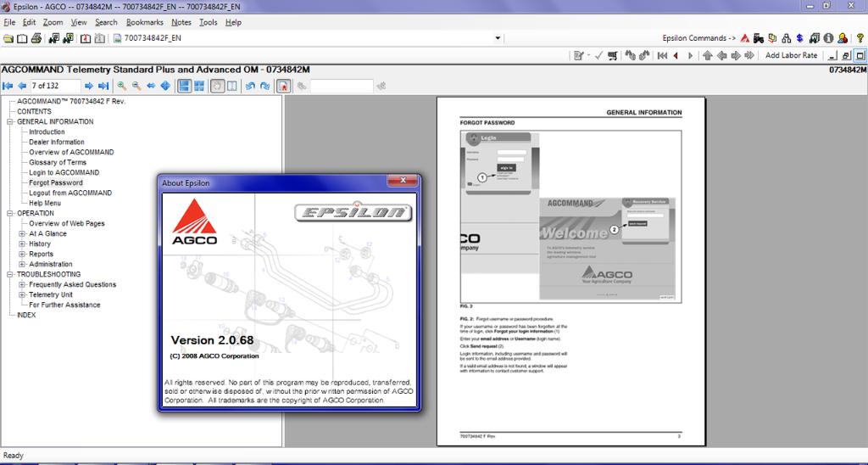Open the shopping cart icon

click(613, 55)
